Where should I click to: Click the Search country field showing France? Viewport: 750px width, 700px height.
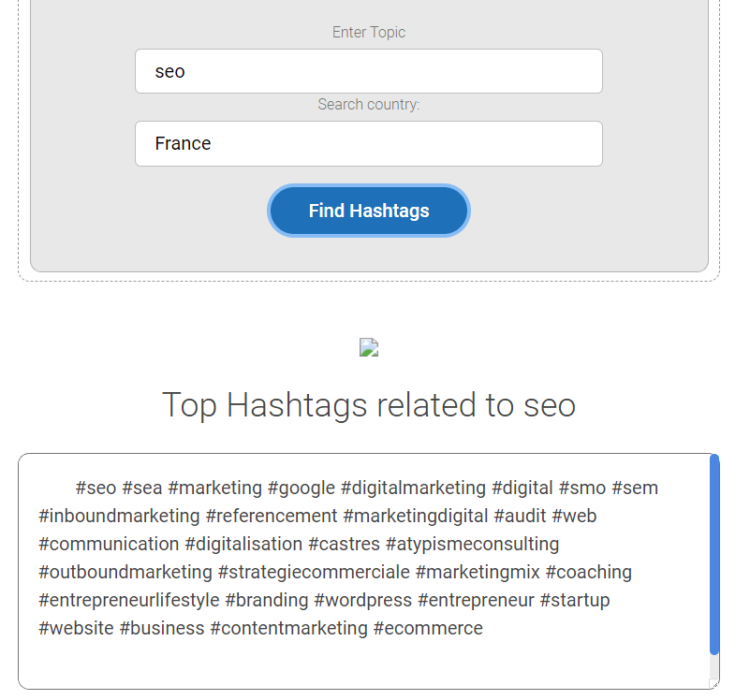[x=369, y=143]
